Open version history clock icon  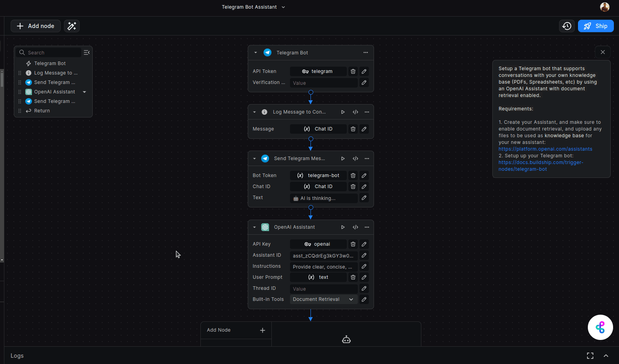pos(567,26)
